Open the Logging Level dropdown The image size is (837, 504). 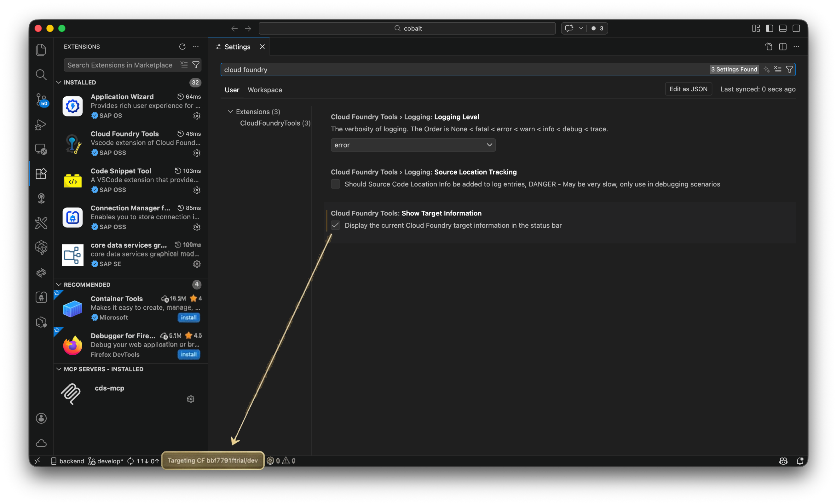413,145
